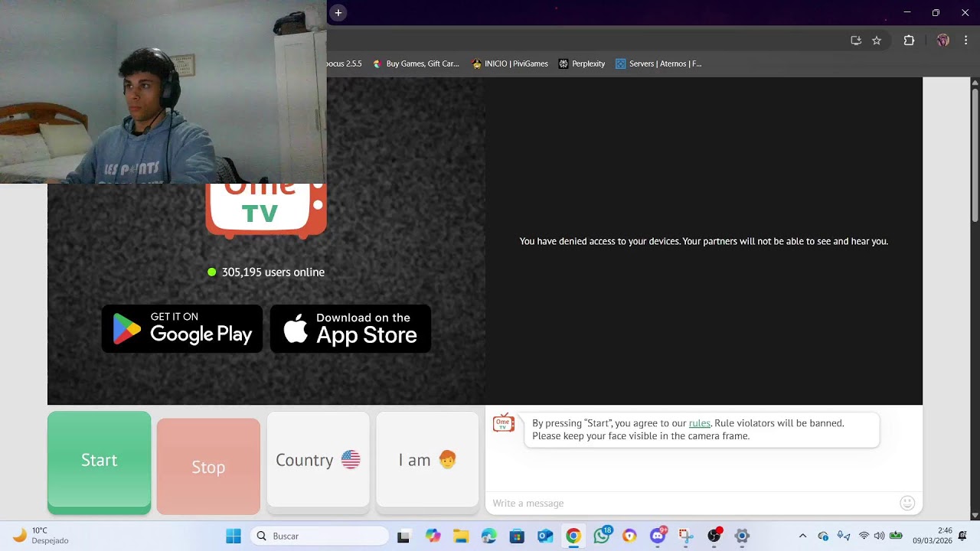Open Microsoft Edge from the taskbar

(488, 536)
